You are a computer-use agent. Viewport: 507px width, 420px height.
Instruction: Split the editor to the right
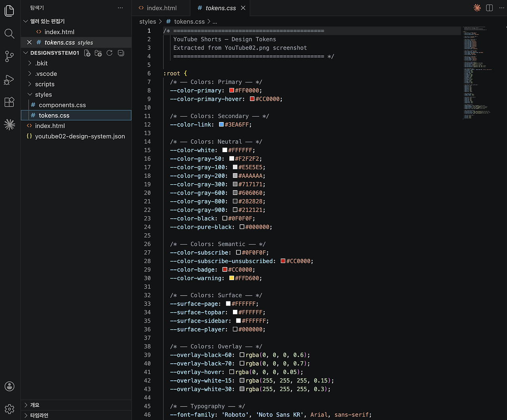coord(490,8)
